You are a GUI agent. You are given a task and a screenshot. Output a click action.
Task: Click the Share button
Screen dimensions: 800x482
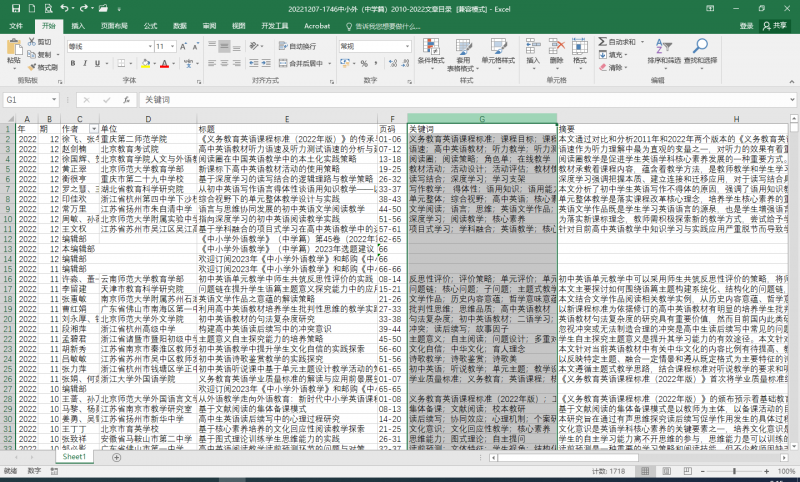tap(775, 26)
